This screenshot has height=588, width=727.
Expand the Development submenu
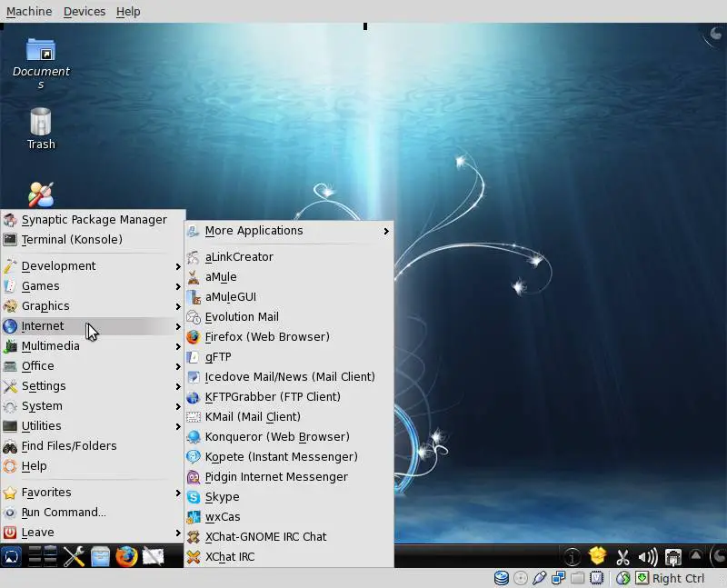tap(93, 265)
